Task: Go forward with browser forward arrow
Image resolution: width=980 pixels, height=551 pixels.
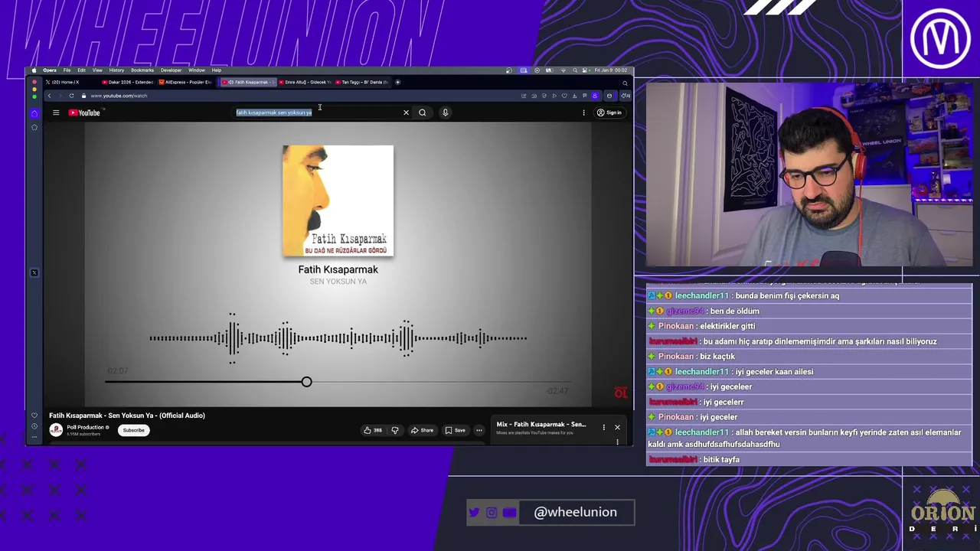Action: pos(60,96)
